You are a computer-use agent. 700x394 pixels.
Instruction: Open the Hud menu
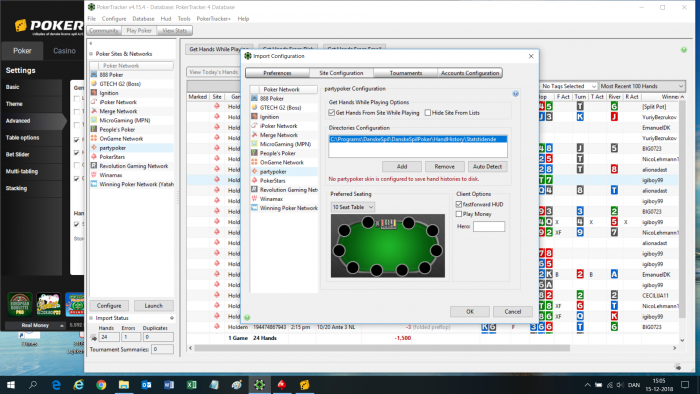click(166, 19)
